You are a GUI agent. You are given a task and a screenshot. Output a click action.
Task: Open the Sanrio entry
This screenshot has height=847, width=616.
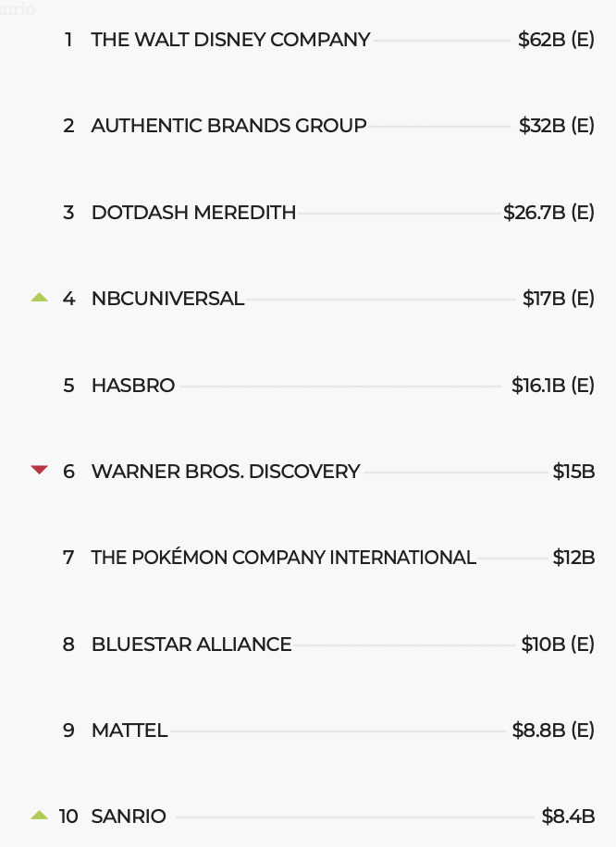tap(129, 816)
